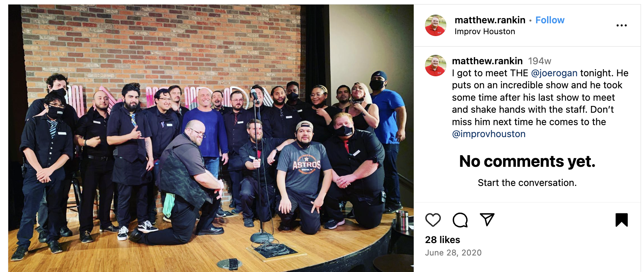Open matthew.rankin username in caption
The height and width of the screenshot is (272, 644).
click(487, 61)
